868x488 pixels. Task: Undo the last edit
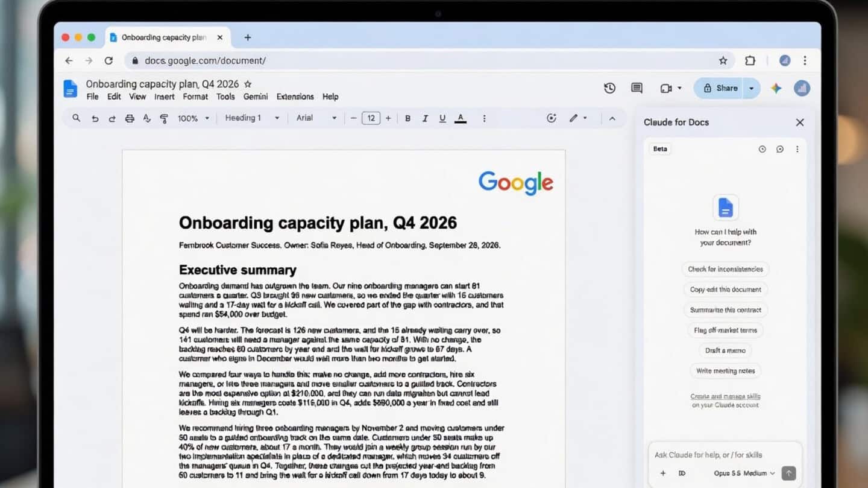pos(95,118)
